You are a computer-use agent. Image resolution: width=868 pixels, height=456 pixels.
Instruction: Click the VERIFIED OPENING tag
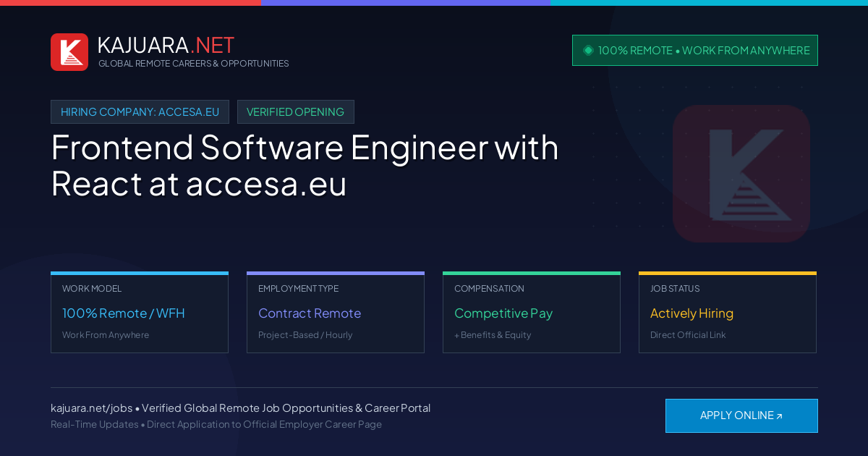[295, 111]
